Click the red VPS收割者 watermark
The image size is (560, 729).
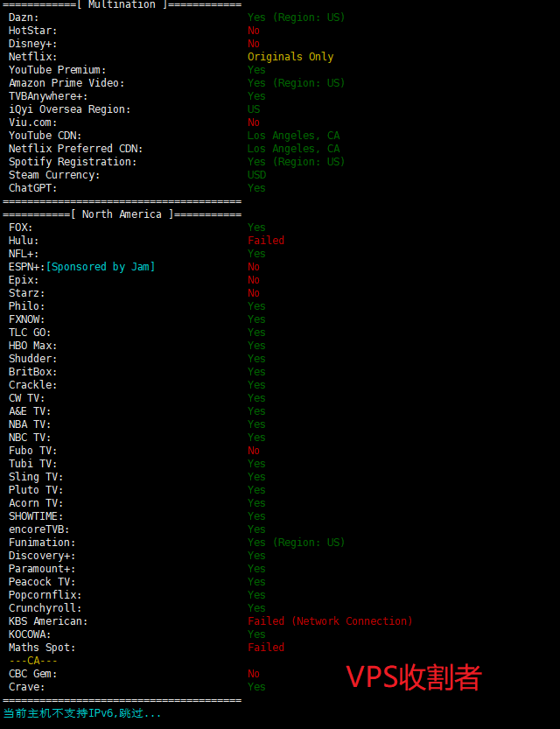coord(414,676)
